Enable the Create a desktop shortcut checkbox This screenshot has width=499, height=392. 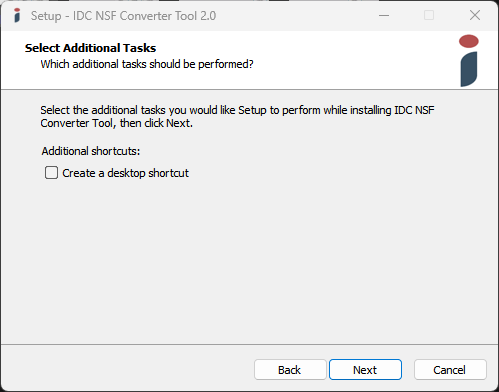pyautogui.click(x=51, y=173)
